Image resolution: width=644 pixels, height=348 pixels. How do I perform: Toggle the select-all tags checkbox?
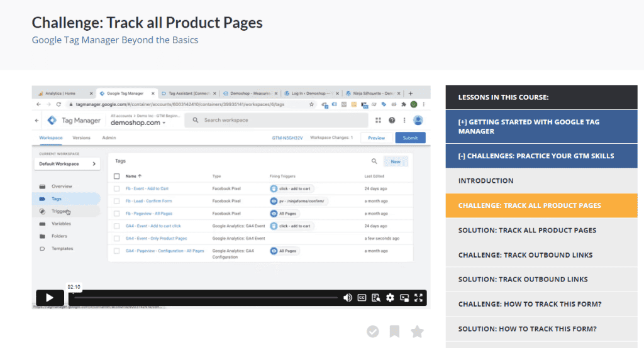coord(116,176)
